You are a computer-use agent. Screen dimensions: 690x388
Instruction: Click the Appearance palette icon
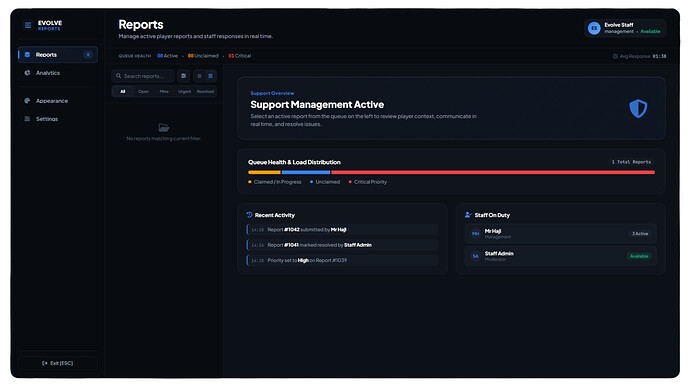pos(27,101)
